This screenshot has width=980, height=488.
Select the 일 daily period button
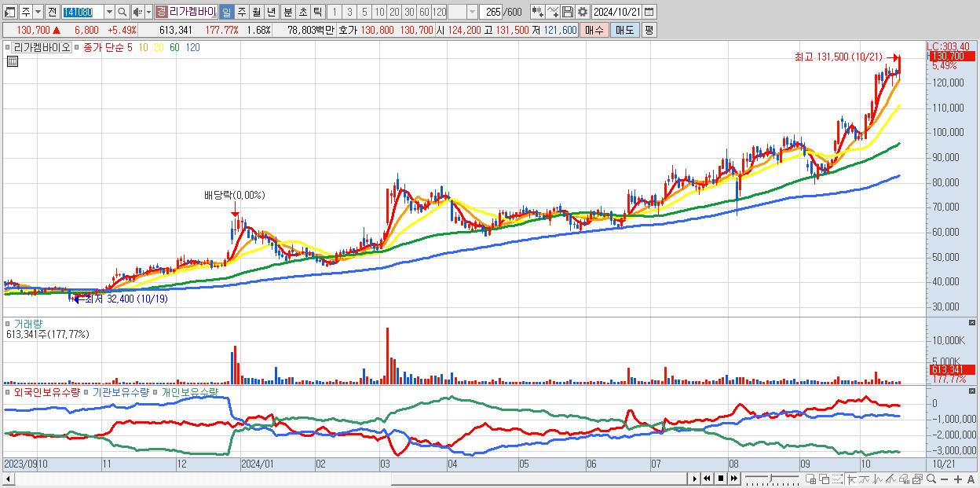coord(226,13)
